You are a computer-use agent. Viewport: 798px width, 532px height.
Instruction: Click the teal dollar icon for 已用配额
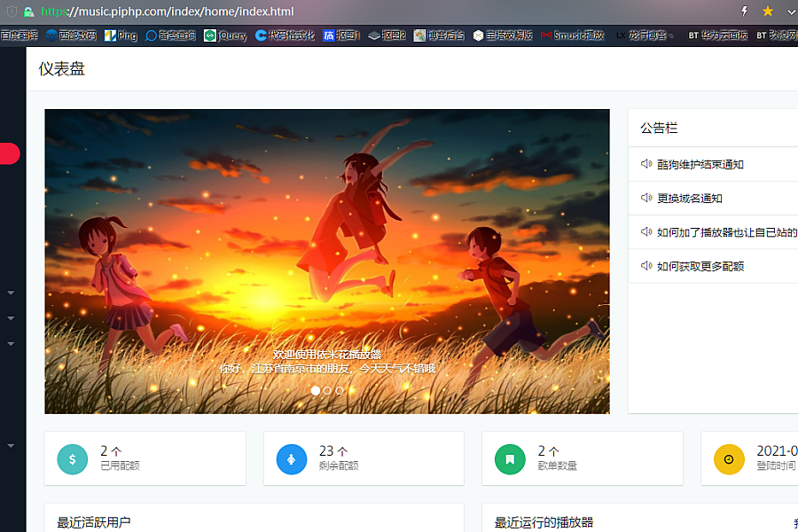[72, 459]
